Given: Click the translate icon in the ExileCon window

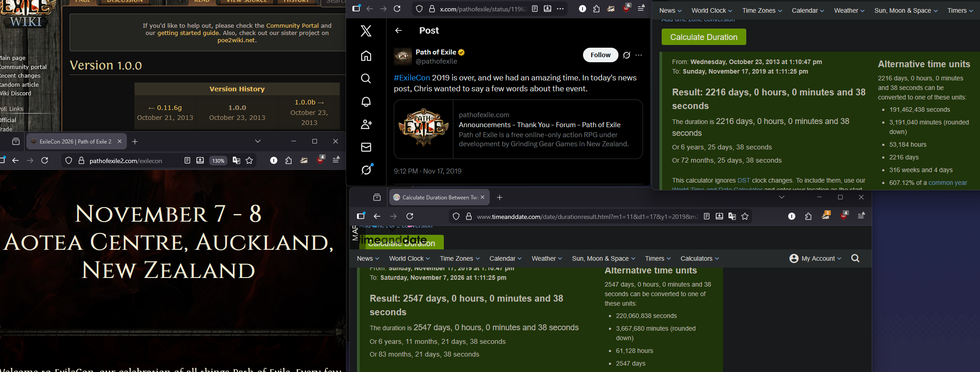Looking at the screenshot, I should pos(236,160).
